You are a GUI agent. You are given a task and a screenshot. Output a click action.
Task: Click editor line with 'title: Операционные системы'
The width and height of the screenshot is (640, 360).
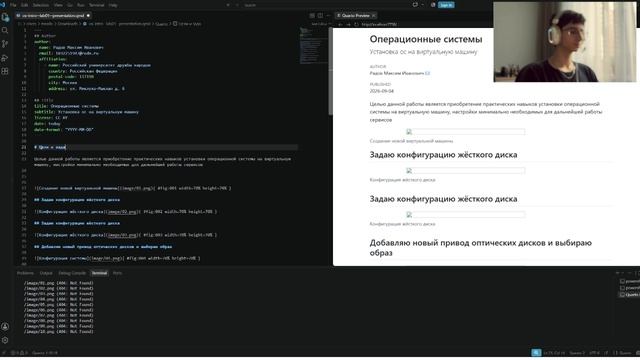pyautogui.click(x=66, y=106)
